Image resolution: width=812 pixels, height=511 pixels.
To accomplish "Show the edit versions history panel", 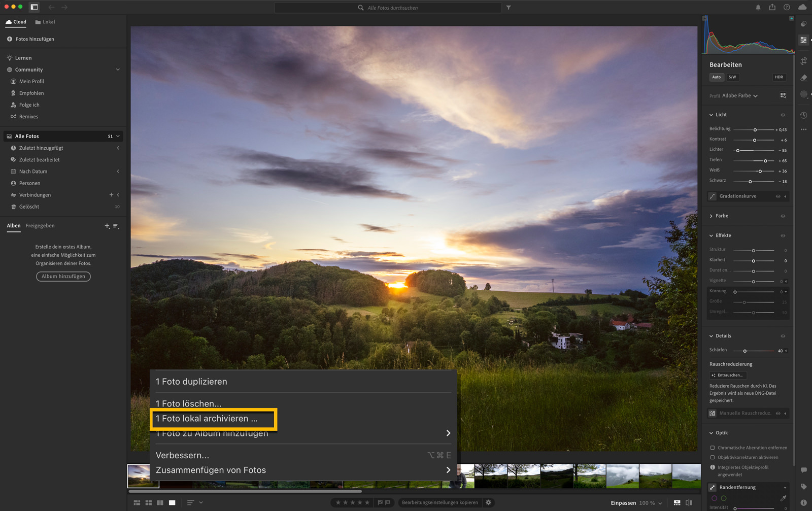I will pyautogui.click(x=803, y=115).
